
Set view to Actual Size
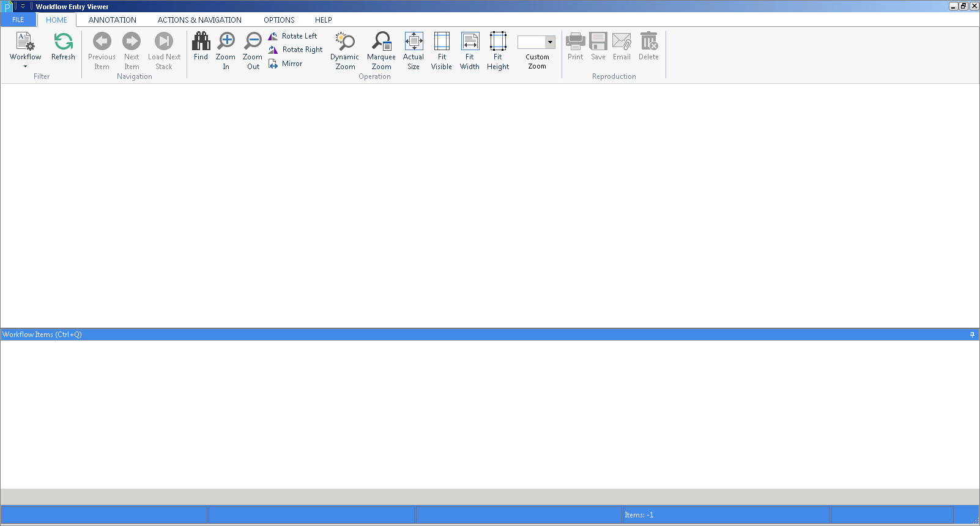[x=414, y=51]
